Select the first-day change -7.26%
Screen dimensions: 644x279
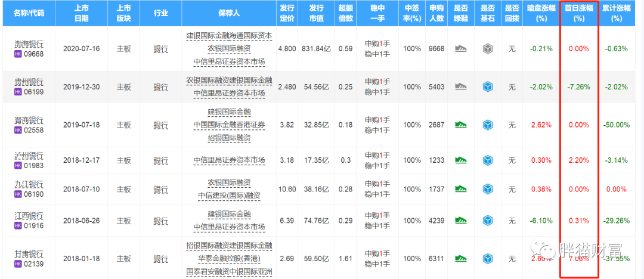(578, 87)
